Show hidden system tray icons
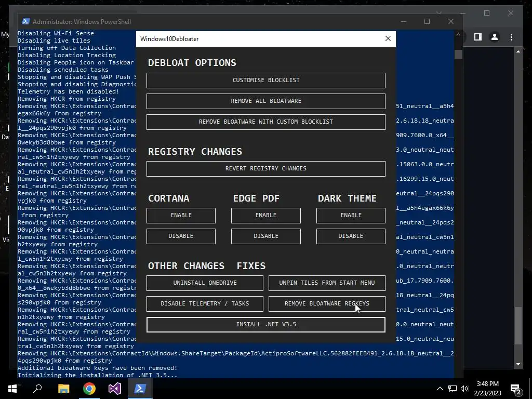 click(x=440, y=389)
